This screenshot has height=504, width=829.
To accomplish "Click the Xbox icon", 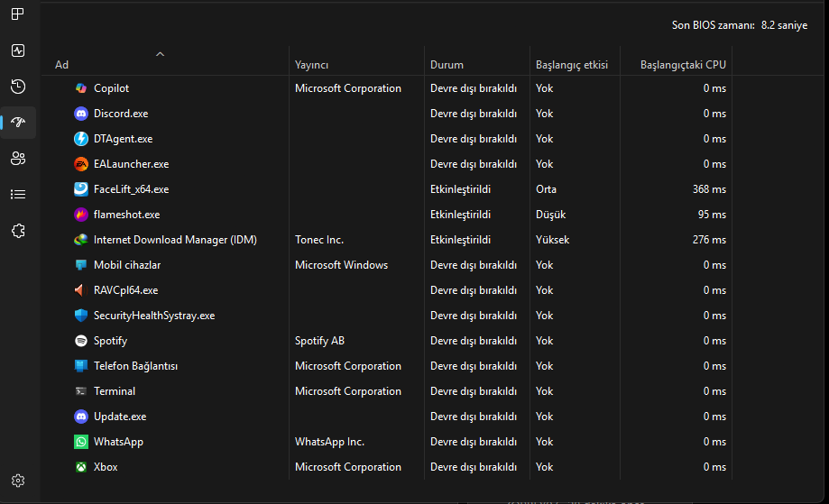I will click(x=81, y=467).
